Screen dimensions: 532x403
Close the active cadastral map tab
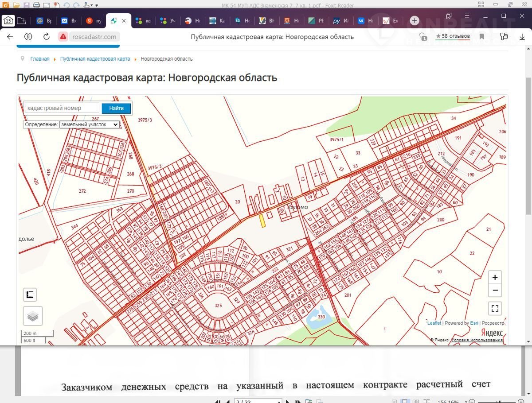click(124, 20)
